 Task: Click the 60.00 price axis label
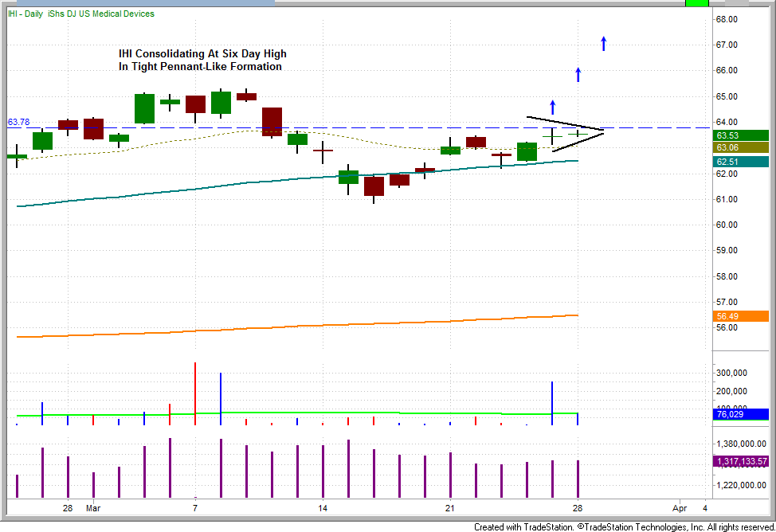[727, 225]
